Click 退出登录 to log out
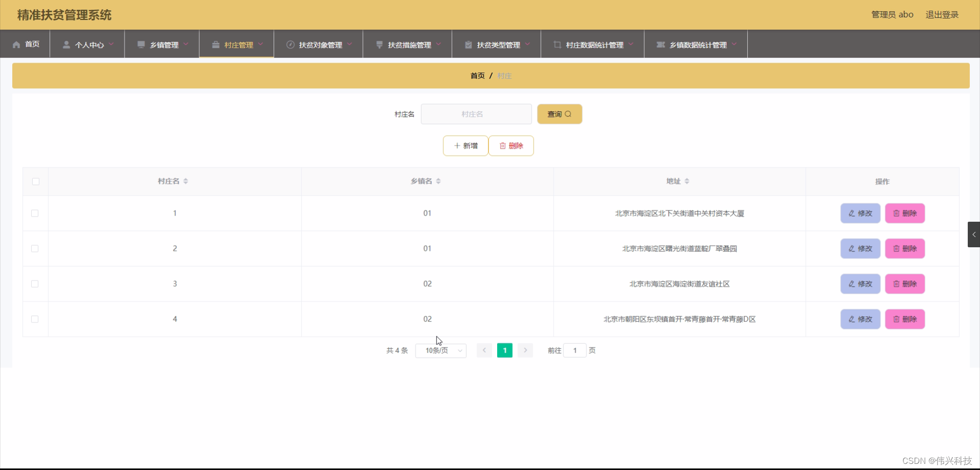Screen dimensions: 980x470 [942, 14]
